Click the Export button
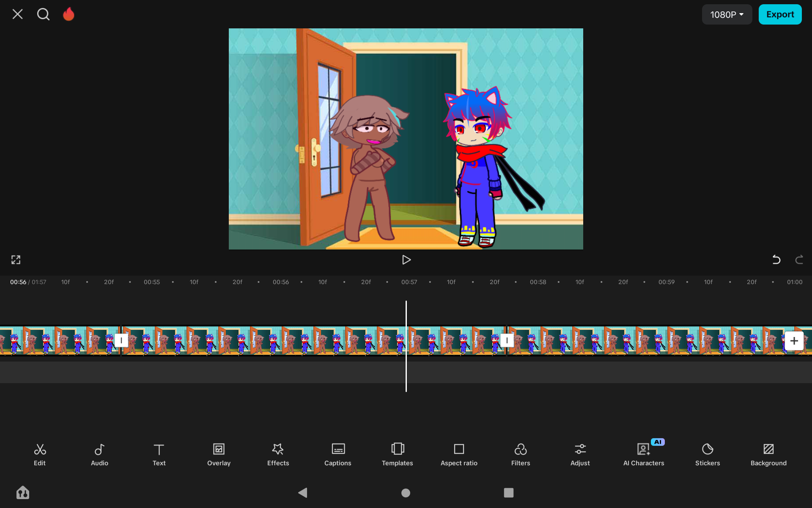Image resolution: width=812 pixels, height=508 pixels. (x=779, y=14)
